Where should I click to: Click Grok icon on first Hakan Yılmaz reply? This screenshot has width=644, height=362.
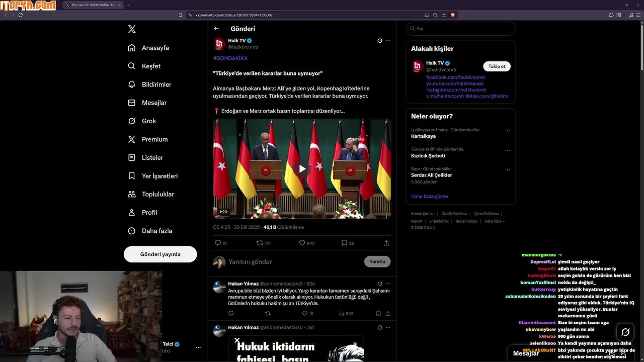(380, 284)
